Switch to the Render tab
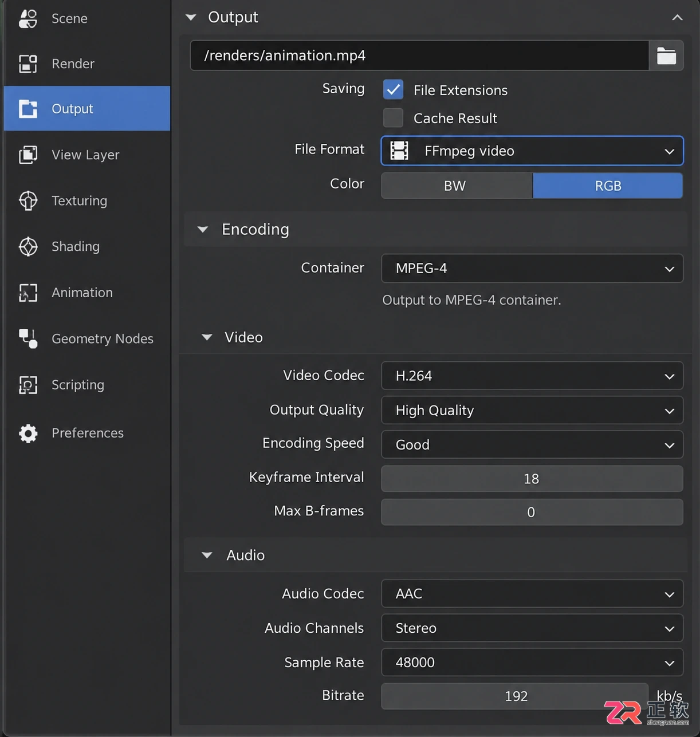Image resolution: width=700 pixels, height=737 pixels. coord(87,64)
